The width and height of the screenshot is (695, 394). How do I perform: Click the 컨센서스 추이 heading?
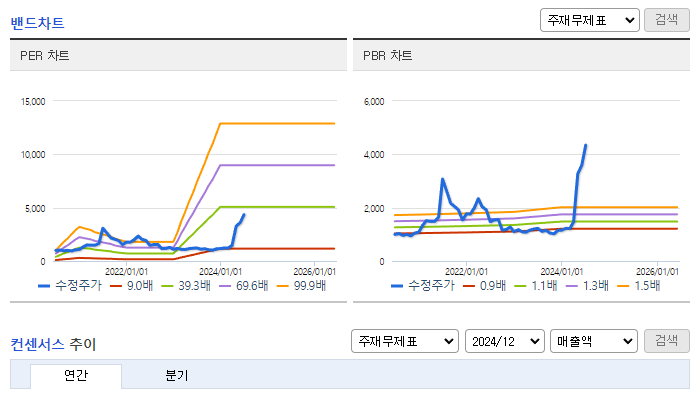coord(53,344)
